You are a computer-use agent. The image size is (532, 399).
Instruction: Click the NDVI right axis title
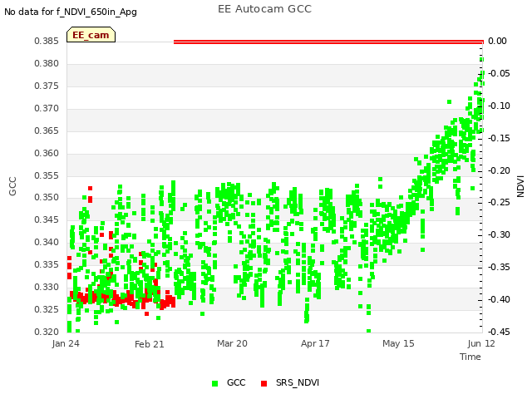pos(520,186)
